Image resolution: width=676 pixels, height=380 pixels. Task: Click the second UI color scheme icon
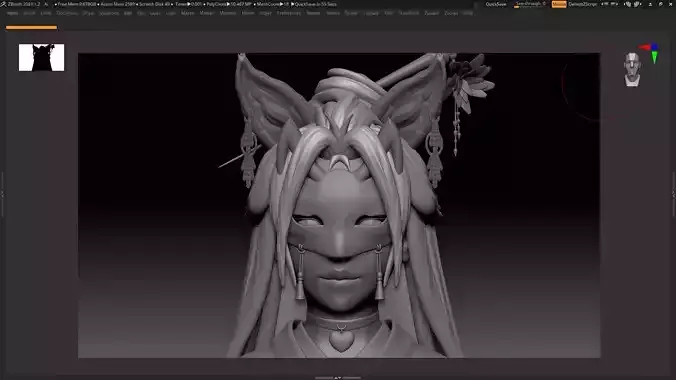point(637,4)
